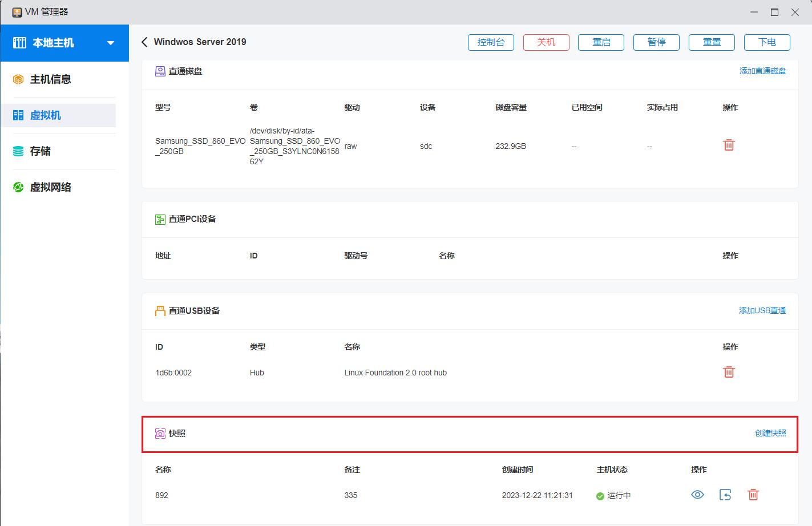This screenshot has height=526, width=812.
Task: Click the 主机信息 cube icon
Action: (x=19, y=79)
